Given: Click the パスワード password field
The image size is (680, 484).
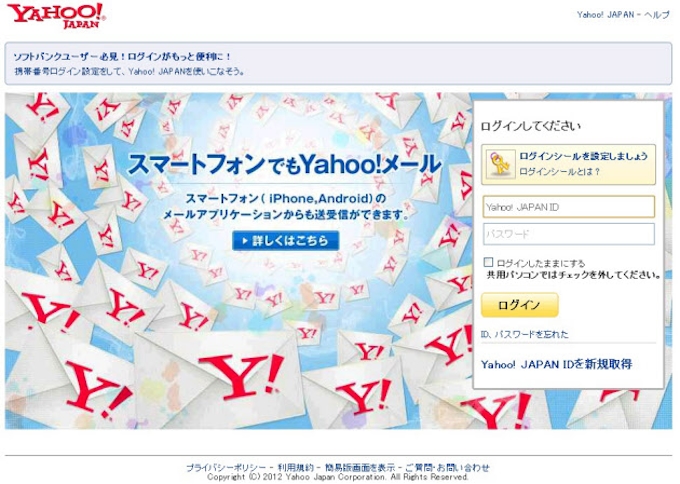Looking at the screenshot, I should (569, 234).
